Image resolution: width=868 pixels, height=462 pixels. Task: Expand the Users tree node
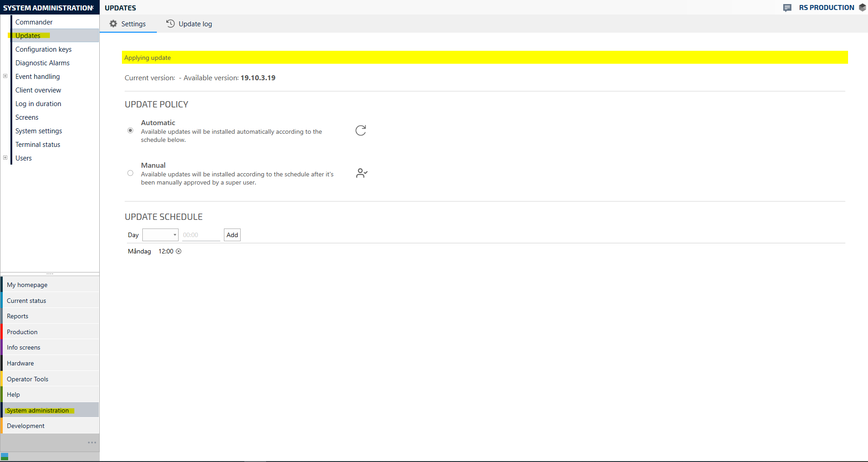click(x=5, y=158)
